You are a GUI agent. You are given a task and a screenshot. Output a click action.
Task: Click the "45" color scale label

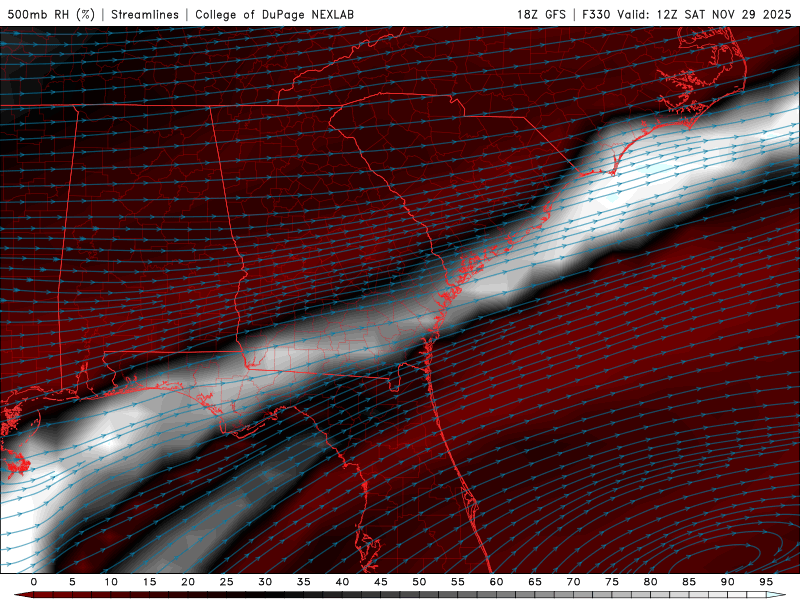(381, 582)
